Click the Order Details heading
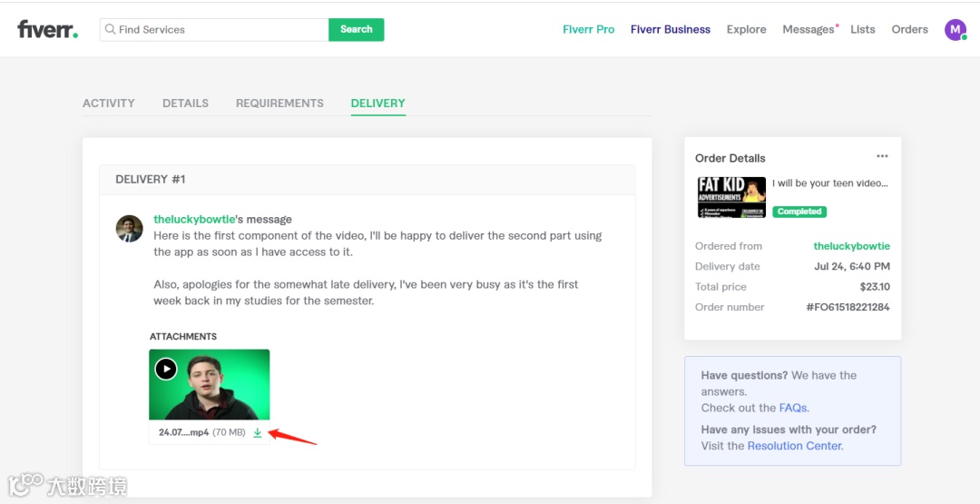The width and height of the screenshot is (980, 504). coord(730,158)
